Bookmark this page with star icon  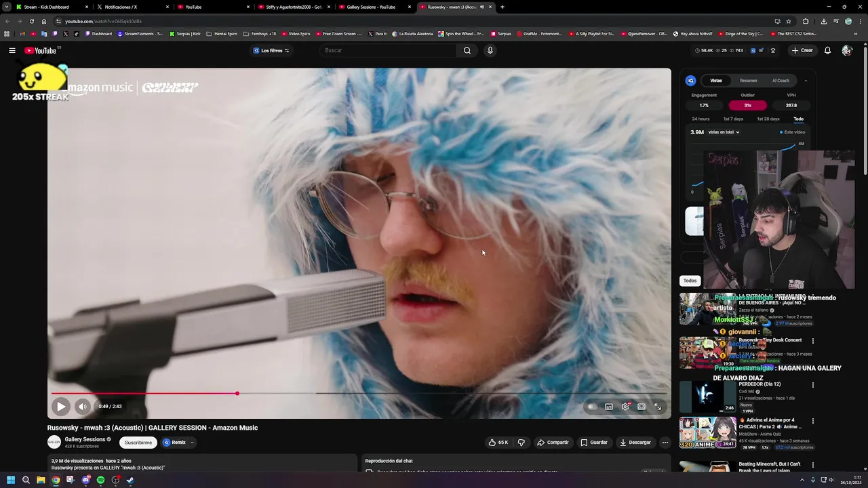788,21
